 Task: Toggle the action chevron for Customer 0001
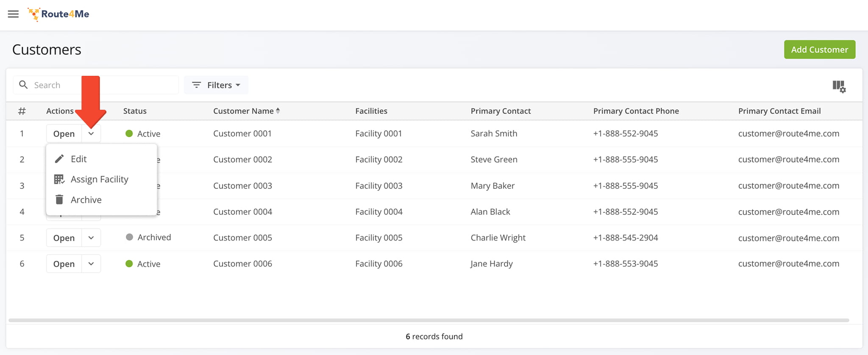tap(91, 133)
